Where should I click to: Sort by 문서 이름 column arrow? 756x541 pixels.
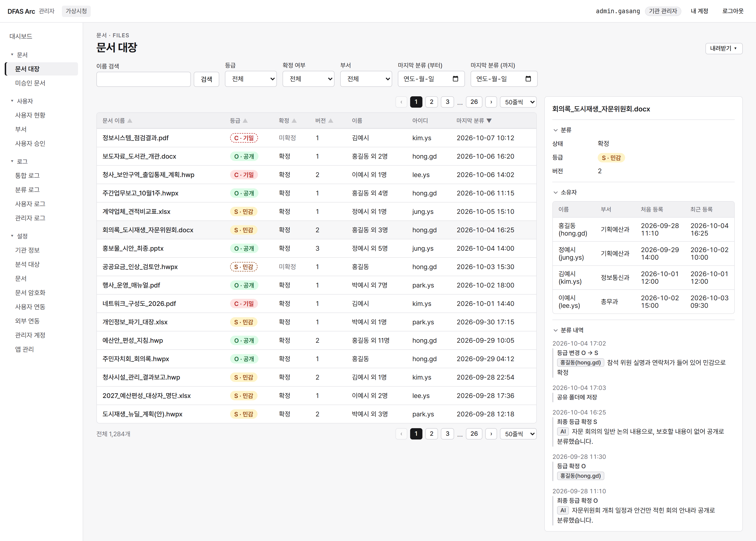[x=130, y=121]
